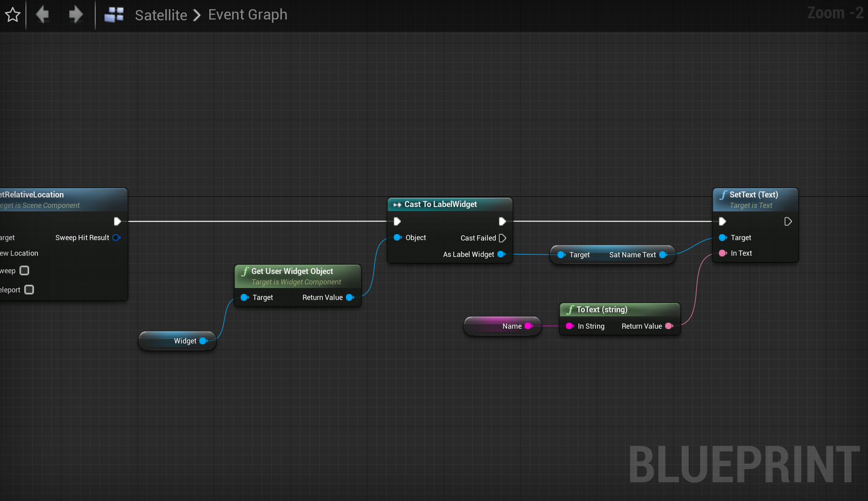Click Cast To LabelWidget exec output pin

click(502, 222)
